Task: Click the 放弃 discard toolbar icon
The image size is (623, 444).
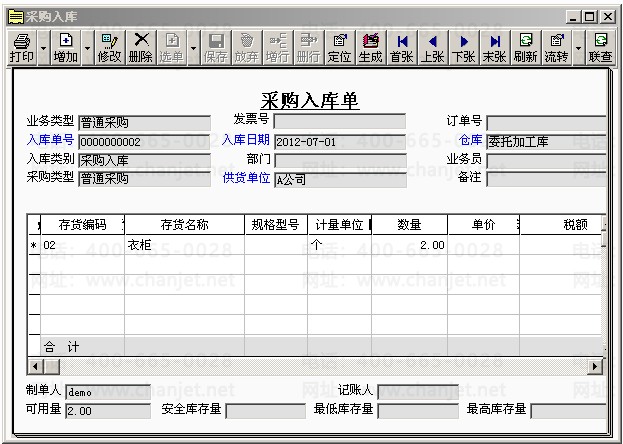Action: (247, 48)
